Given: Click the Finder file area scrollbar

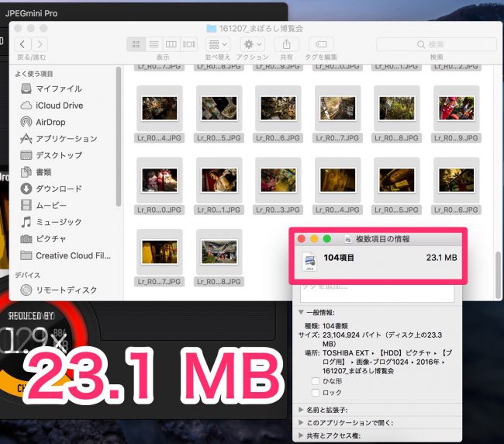Looking at the screenshot, I should [x=498, y=275].
